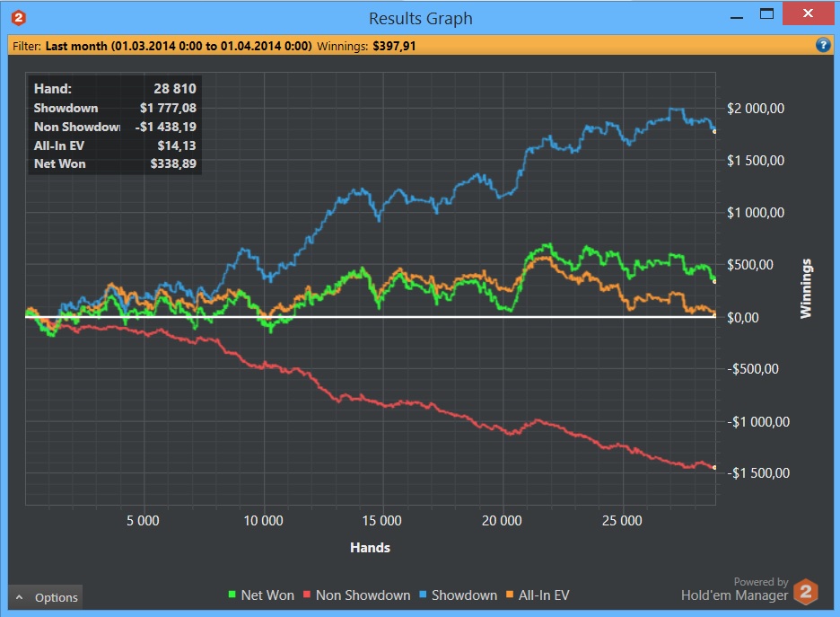Screen dimensions: 840x617
Task: Click the blue Showdown color square
Action: [x=423, y=594]
